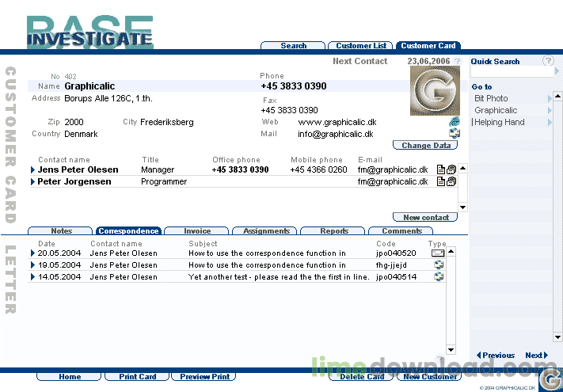Click help icon beside Next Contact date
The width and height of the screenshot is (563, 392).
point(457,61)
